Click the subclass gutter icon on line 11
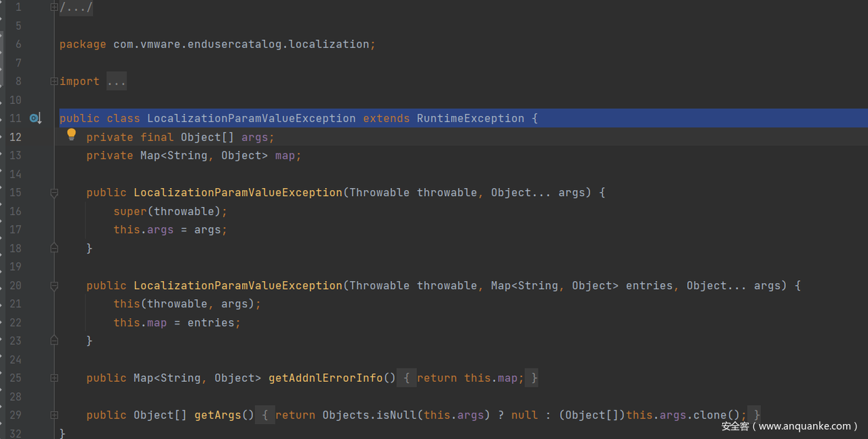The image size is (868, 439). point(35,119)
